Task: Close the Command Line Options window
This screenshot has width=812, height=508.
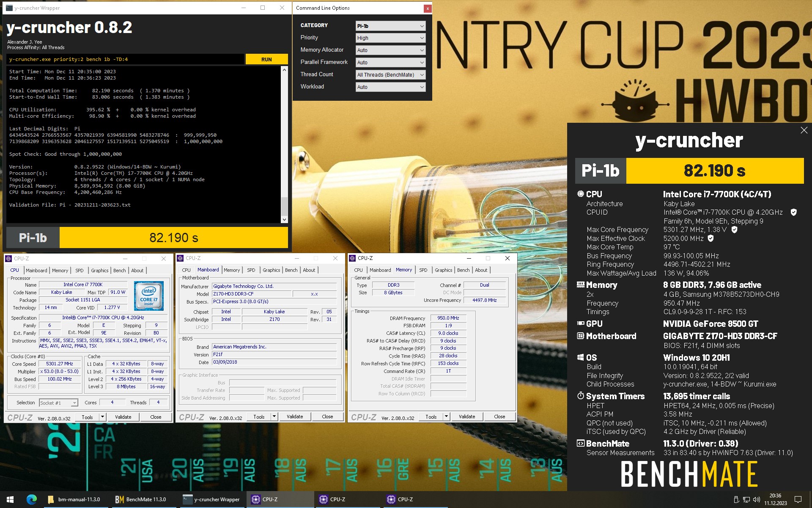Action: 428,8
